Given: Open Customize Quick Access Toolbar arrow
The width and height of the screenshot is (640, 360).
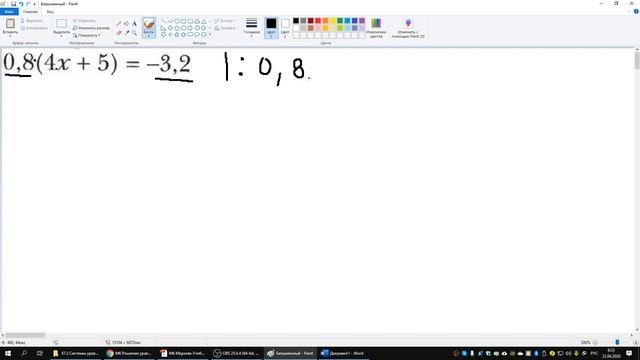Looking at the screenshot, I should coord(34,4).
